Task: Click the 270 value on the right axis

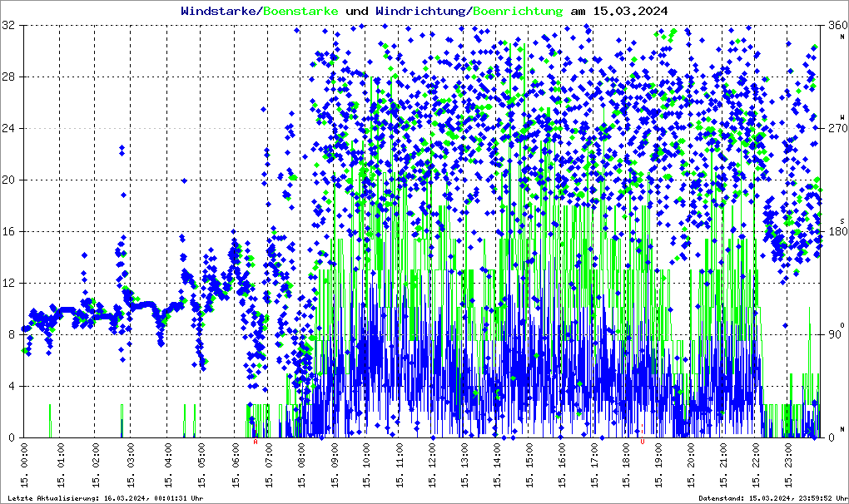Action: 834,129
